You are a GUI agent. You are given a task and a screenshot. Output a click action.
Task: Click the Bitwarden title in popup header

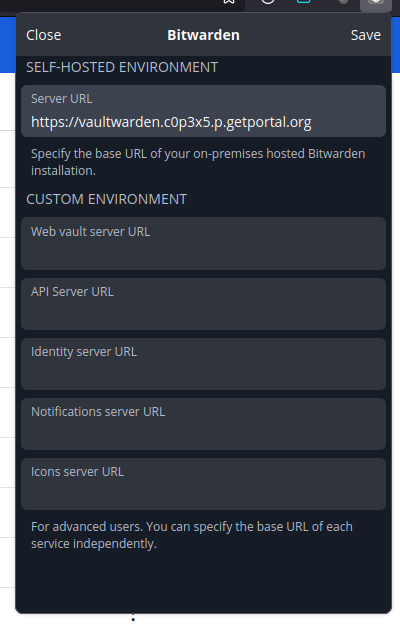203,35
